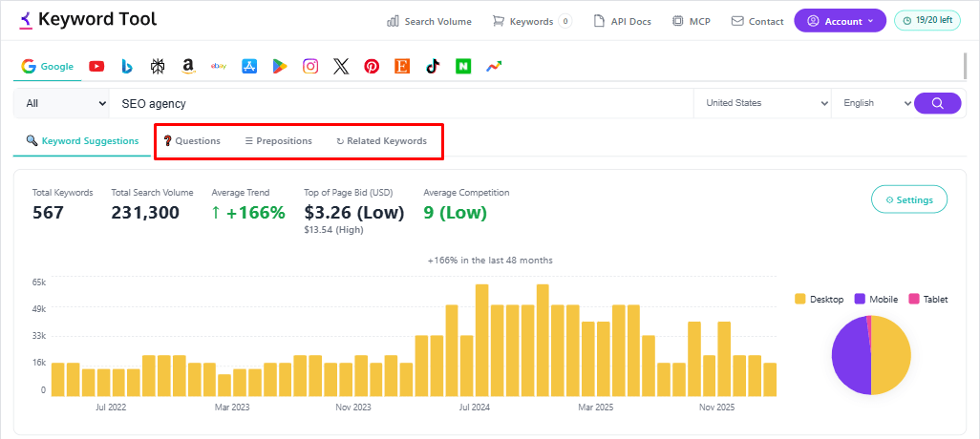Click the '+166% in the last 48 months' caption
Viewport: 980px width, 439px height.
pos(490,260)
